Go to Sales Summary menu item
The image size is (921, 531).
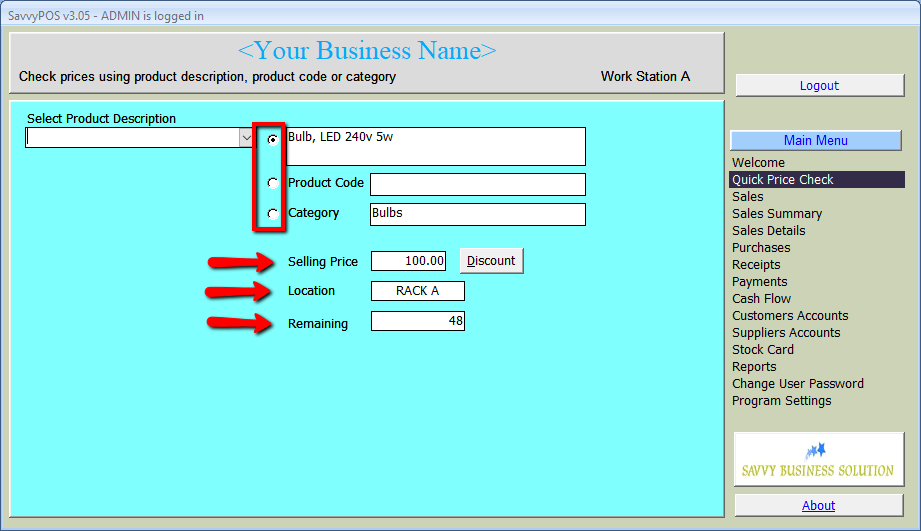tap(777, 214)
